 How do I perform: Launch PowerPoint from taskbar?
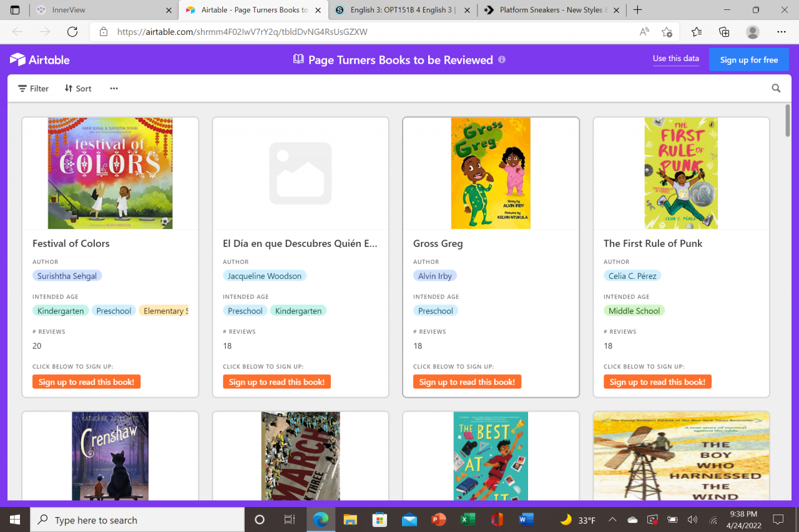click(438, 520)
